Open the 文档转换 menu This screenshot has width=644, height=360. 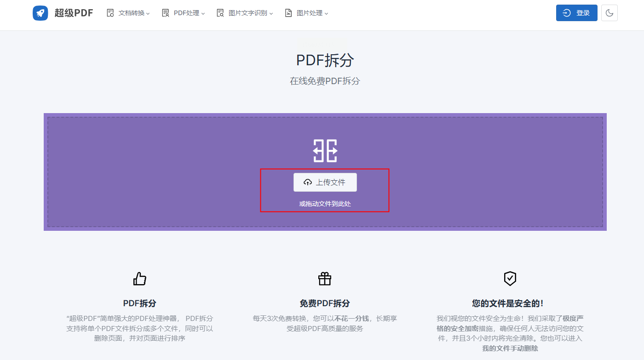click(128, 13)
